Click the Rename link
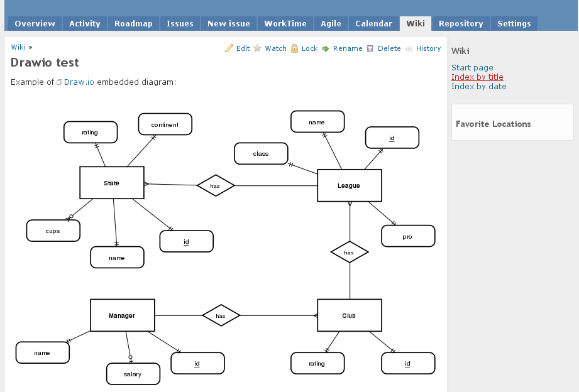This screenshot has width=579, height=392. (348, 48)
